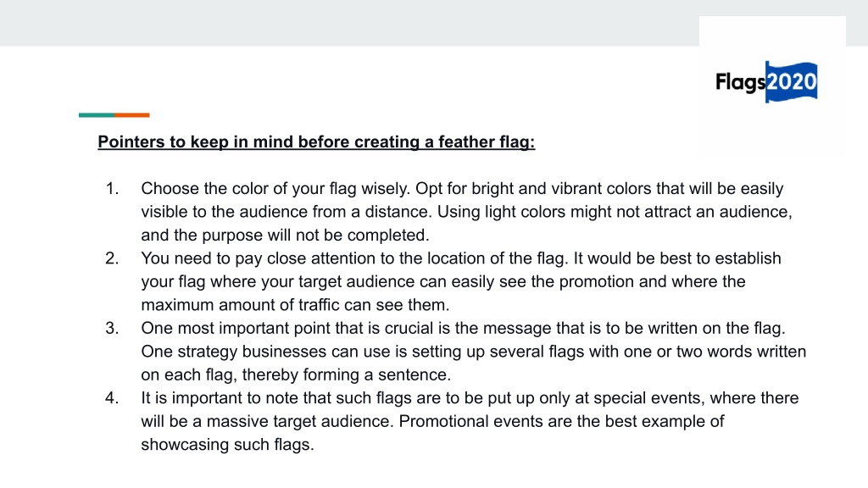Click list number 4 marker
This screenshot has width=868, height=488.
113,398
